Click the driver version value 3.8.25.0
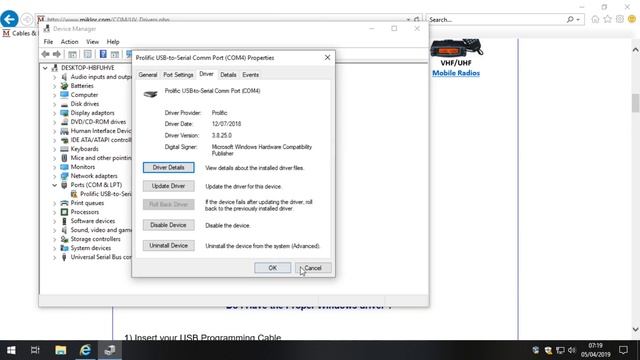 coord(222,135)
